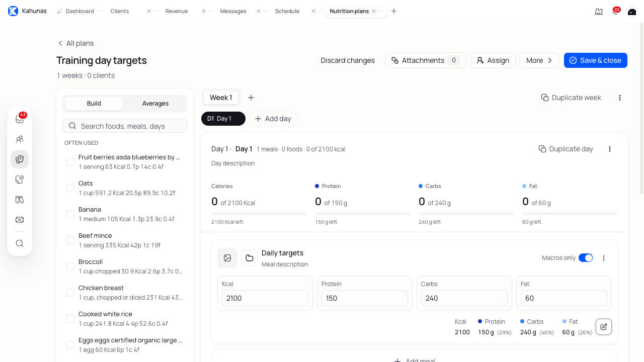Click the sidebar search magnifier icon
644x362 pixels.
[x=20, y=243]
